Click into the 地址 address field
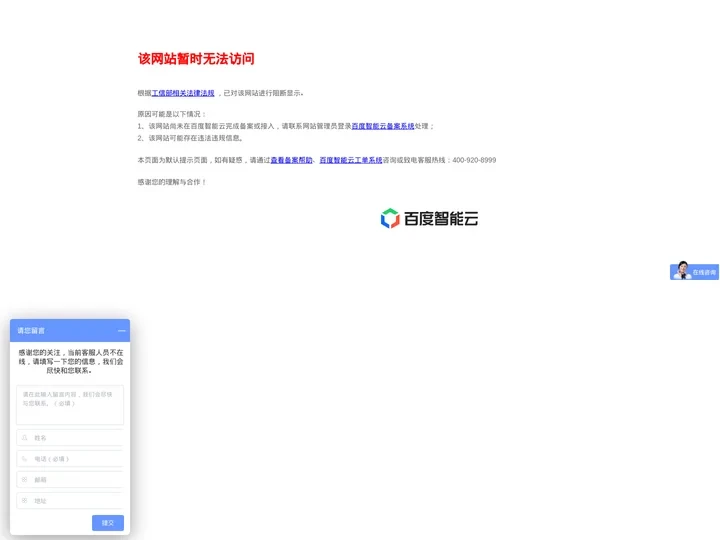Image resolution: width=720 pixels, height=540 pixels. click(x=70, y=501)
